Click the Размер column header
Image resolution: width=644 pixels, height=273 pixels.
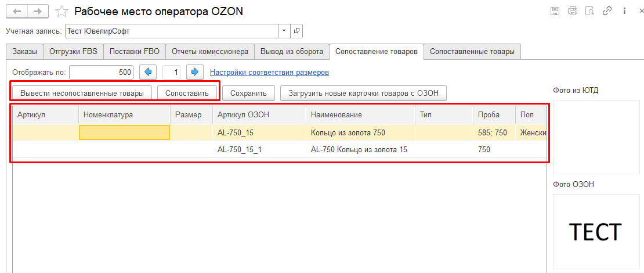[191, 114]
